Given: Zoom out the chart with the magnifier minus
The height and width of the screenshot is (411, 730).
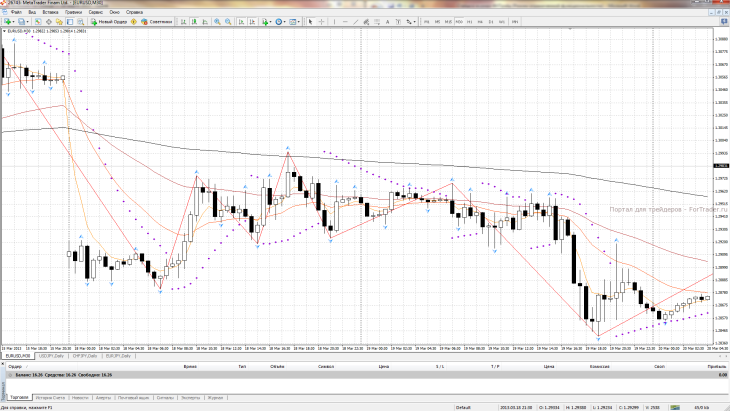Looking at the screenshot, I should point(228,21).
